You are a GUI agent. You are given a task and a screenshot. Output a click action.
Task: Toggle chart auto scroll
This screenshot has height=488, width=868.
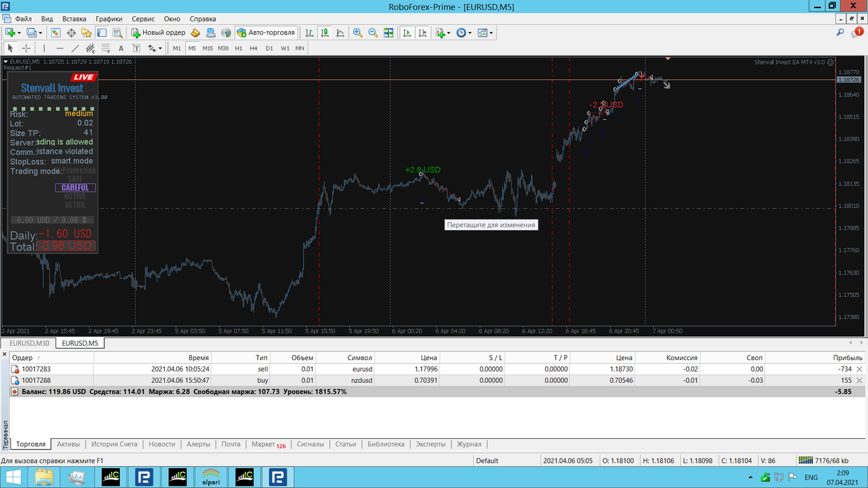pyautogui.click(x=407, y=32)
